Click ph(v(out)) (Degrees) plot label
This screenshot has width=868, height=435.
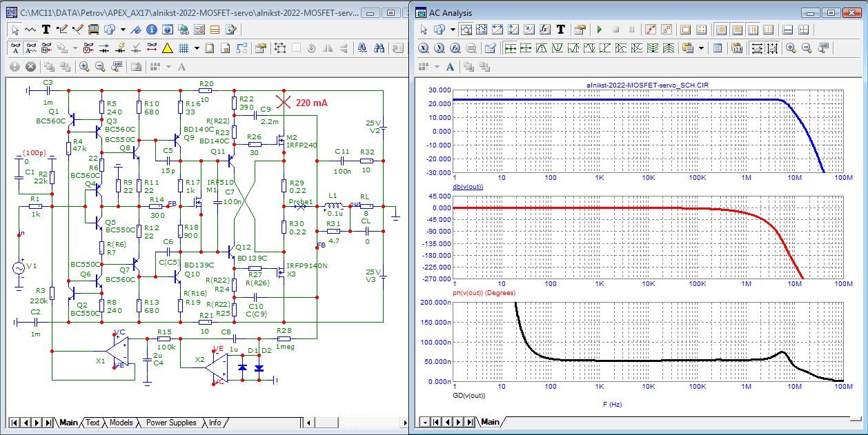point(483,292)
